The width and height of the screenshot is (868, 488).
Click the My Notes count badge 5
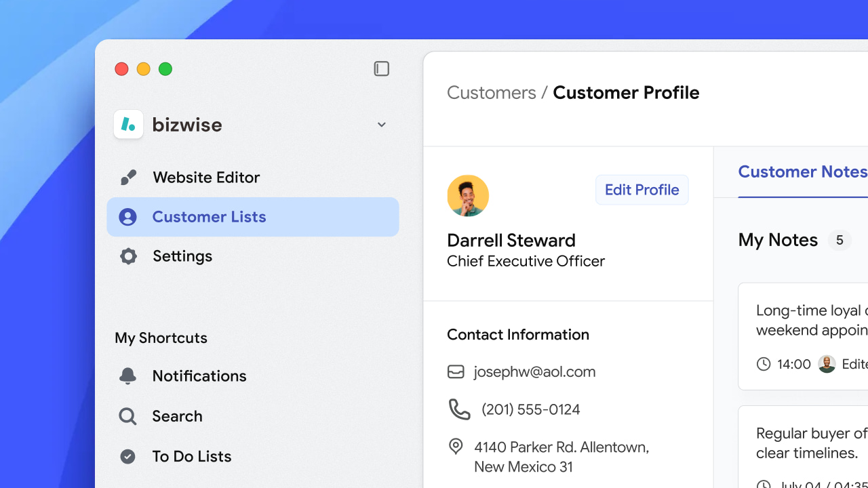pos(840,241)
